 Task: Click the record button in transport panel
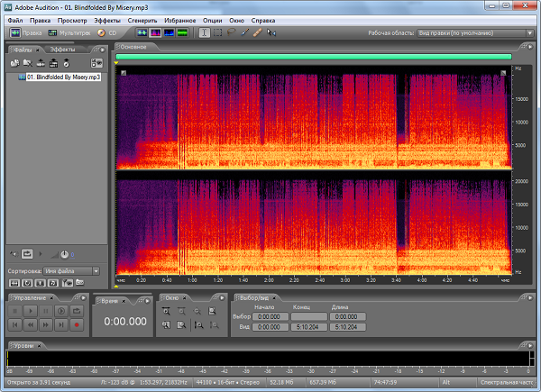tap(77, 323)
